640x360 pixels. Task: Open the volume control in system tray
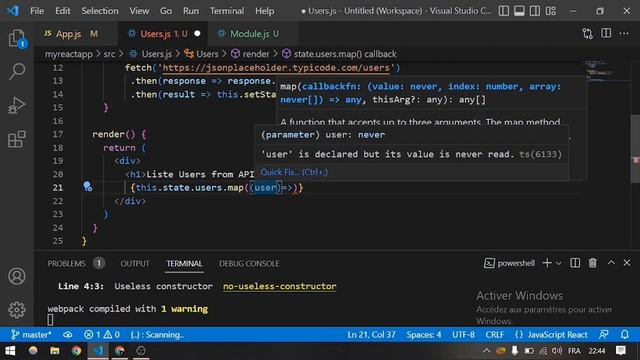pos(557,351)
